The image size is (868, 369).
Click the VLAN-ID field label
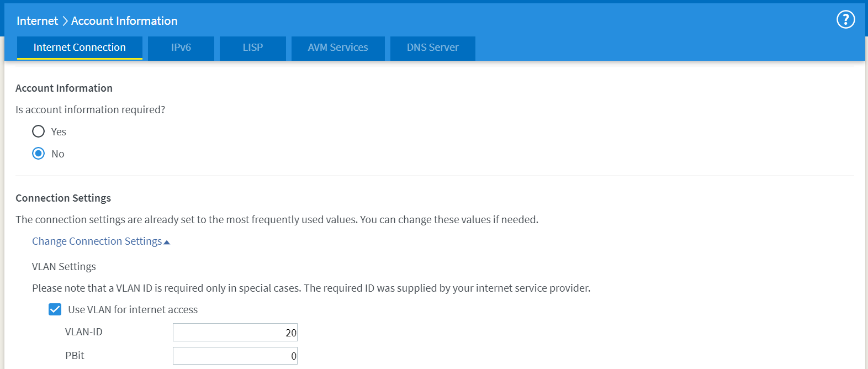[x=84, y=332]
